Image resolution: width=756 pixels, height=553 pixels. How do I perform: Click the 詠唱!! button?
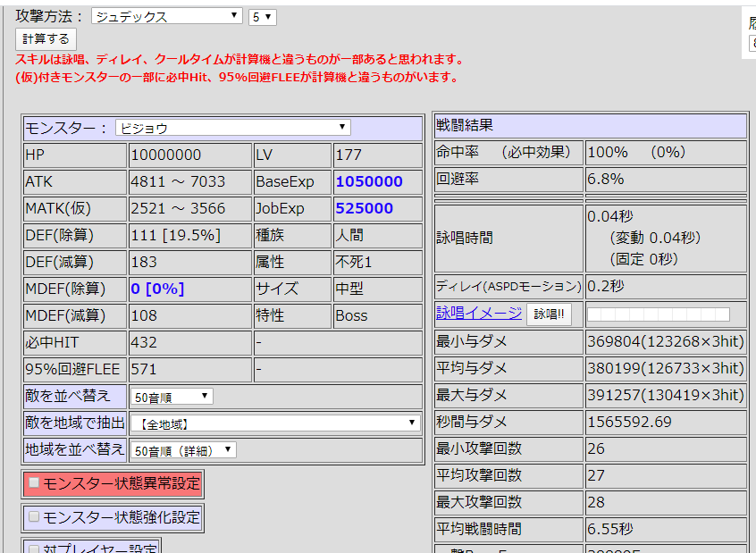(549, 314)
